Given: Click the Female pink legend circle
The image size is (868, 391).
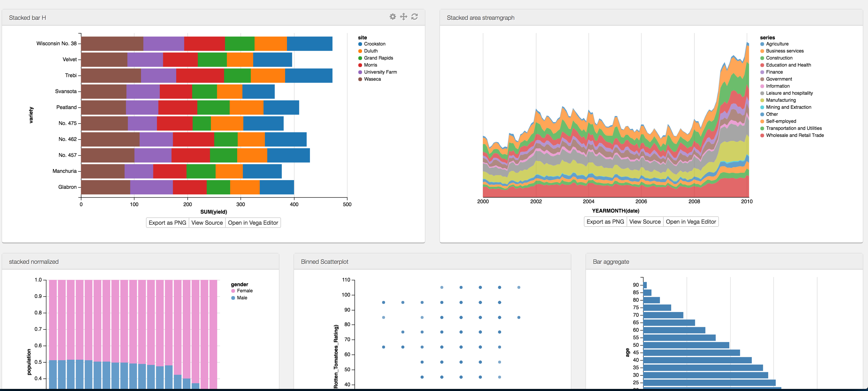Looking at the screenshot, I should tap(233, 291).
